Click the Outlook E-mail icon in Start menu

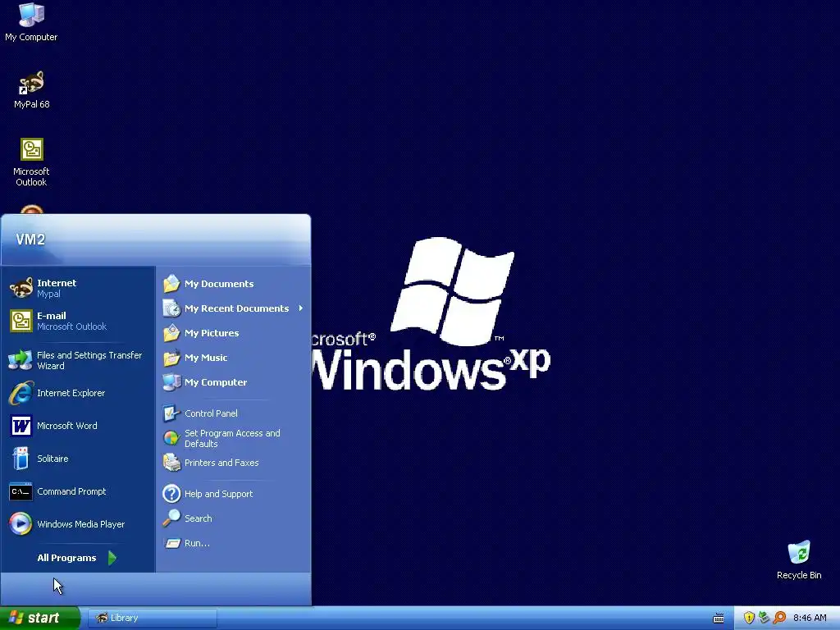[x=21, y=321]
